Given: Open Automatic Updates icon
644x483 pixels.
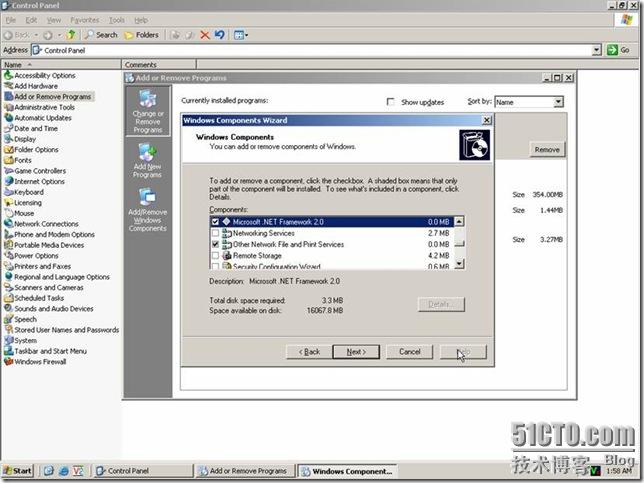Looking at the screenshot, I should 9,118.
